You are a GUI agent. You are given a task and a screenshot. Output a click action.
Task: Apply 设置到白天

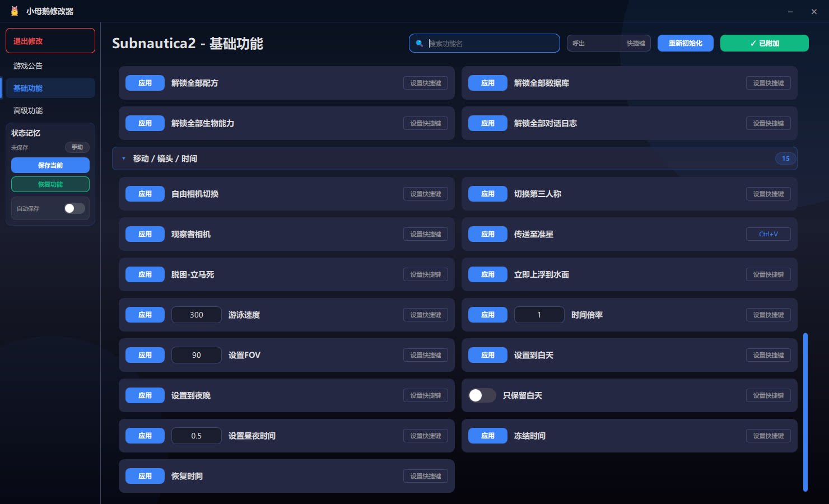tap(488, 355)
